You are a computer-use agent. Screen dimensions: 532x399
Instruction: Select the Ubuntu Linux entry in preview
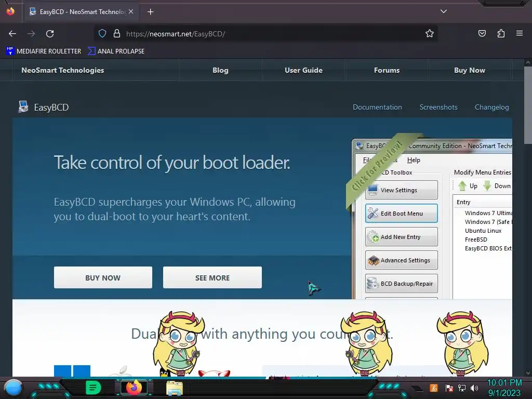pos(483,231)
